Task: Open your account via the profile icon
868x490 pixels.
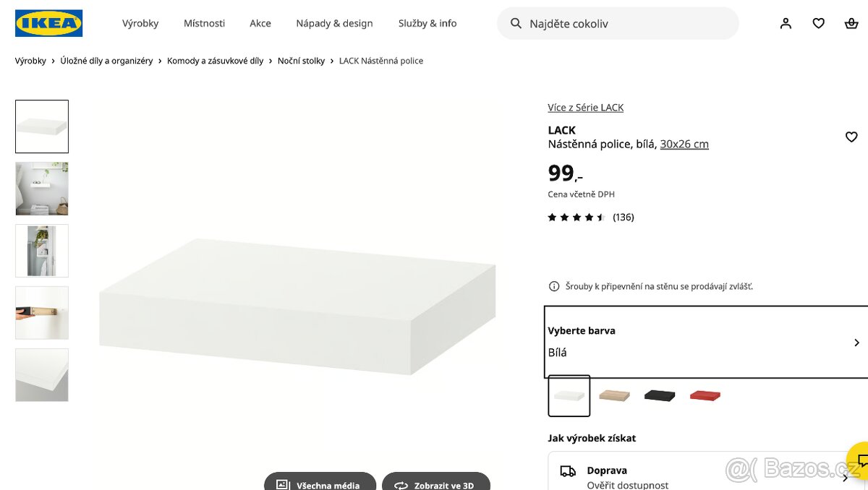Action: pyautogui.click(x=786, y=23)
